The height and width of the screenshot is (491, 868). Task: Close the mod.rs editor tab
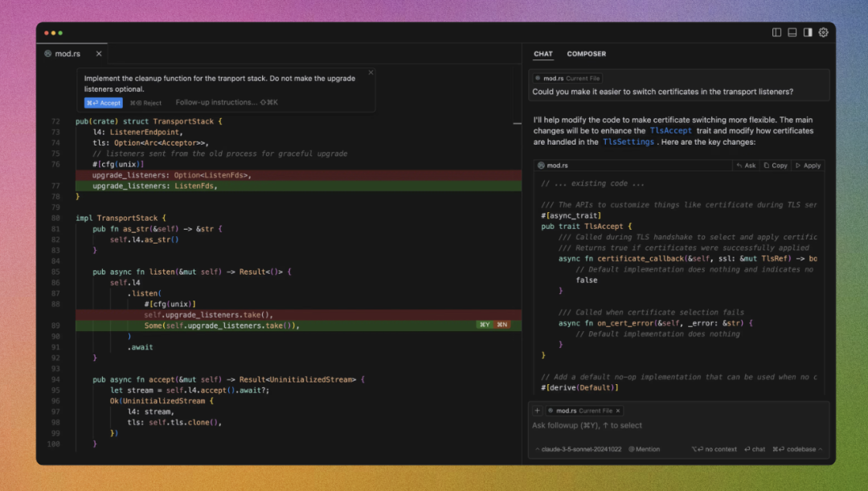[x=99, y=54]
